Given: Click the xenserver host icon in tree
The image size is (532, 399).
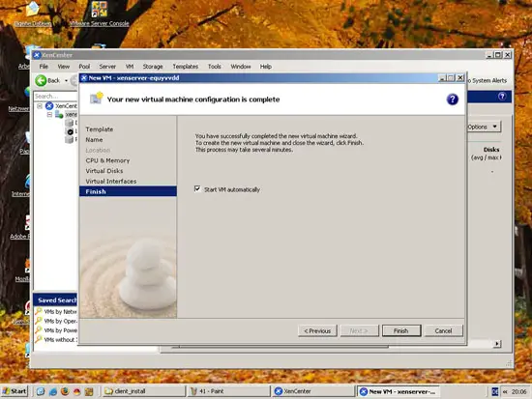Looking at the screenshot, I should (x=59, y=115).
